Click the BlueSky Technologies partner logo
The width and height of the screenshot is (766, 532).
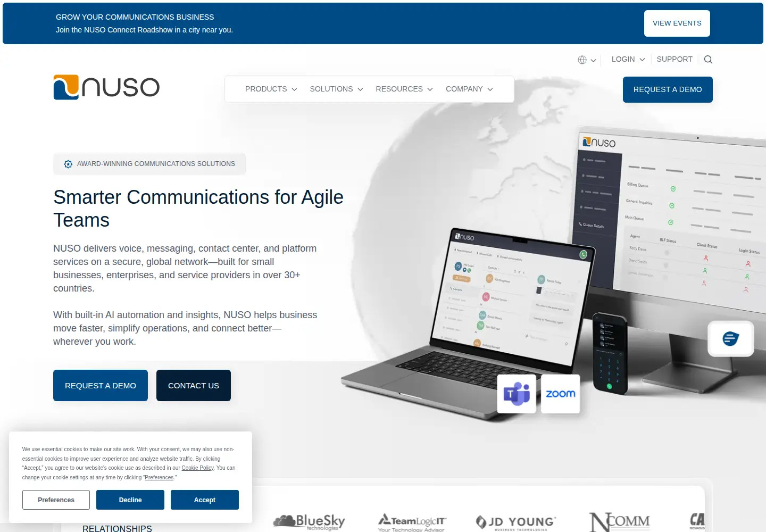[309, 522]
